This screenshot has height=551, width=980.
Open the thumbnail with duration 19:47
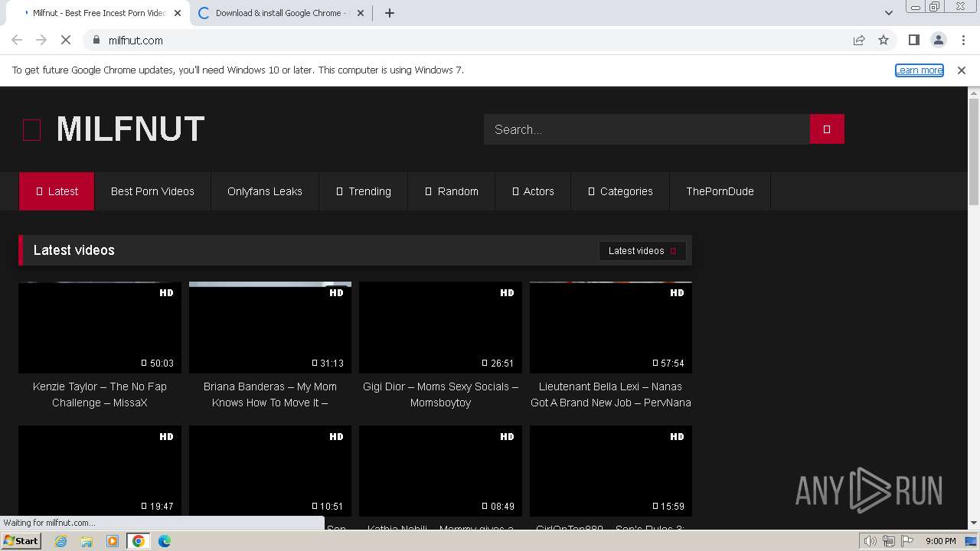click(x=100, y=471)
